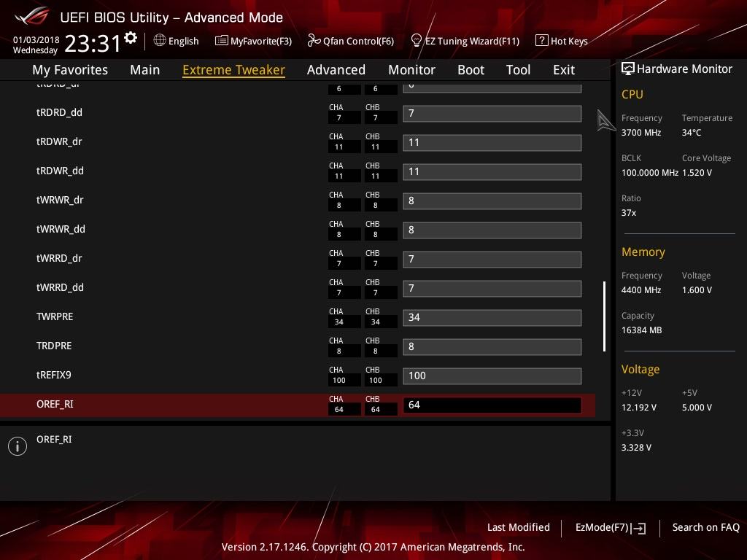Open the settings gear next to clock
The width and height of the screenshot is (747, 560).
(131, 38)
